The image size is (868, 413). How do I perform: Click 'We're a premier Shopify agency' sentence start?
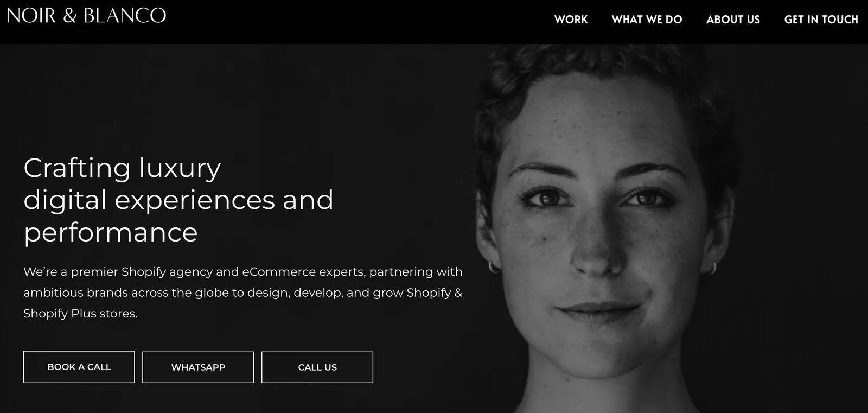click(x=131, y=272)
